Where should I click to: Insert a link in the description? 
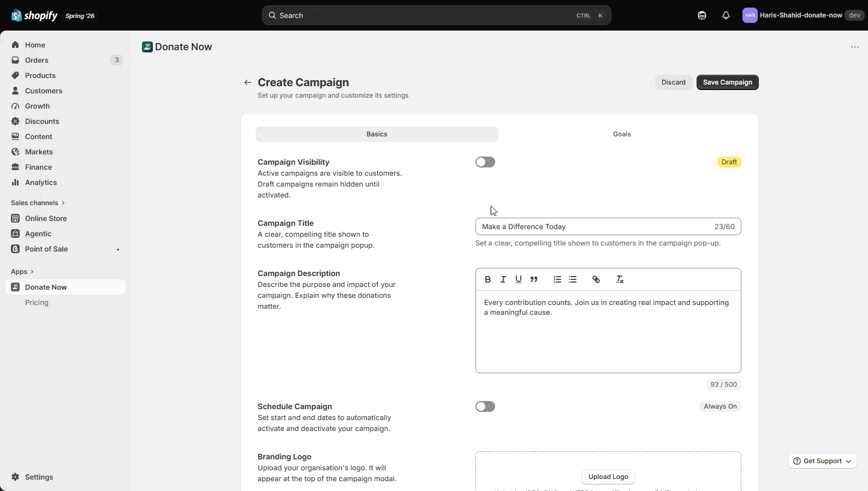pyautogui.click(x=596, y=279)
